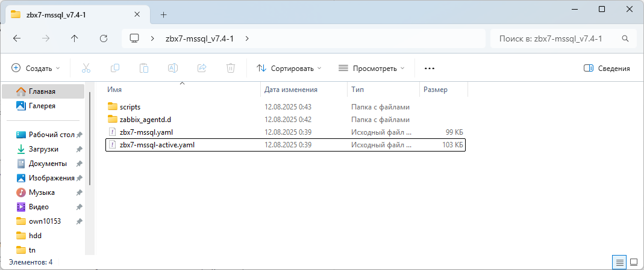Click the Rename icon in toolbar
Viewport: 644px width, 270px height.
tap(173, 68)
